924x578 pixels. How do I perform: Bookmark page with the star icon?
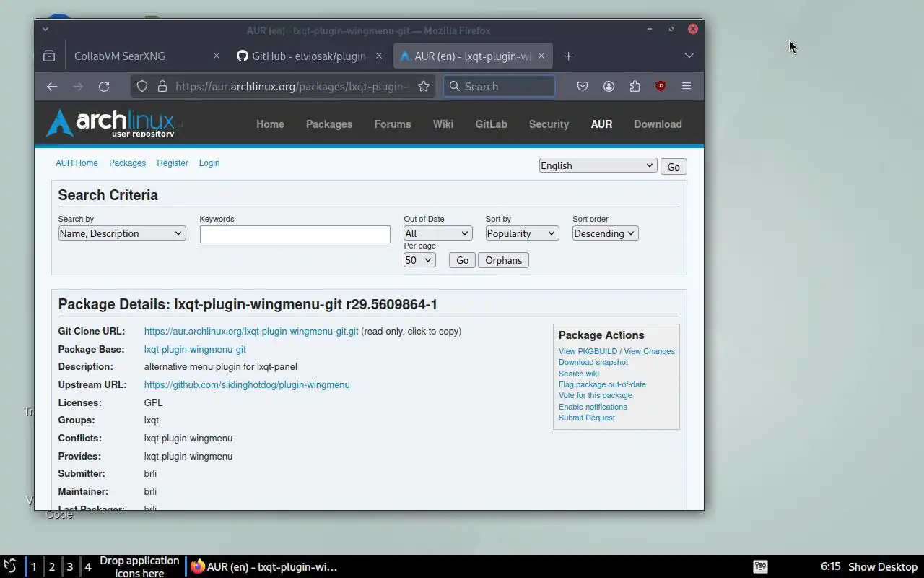point(424,86)
